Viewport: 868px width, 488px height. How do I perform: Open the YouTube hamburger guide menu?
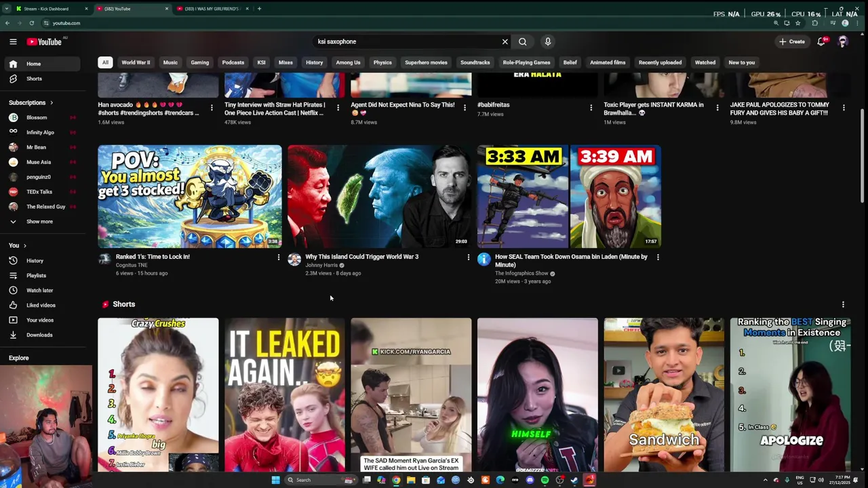click(13, 41)
